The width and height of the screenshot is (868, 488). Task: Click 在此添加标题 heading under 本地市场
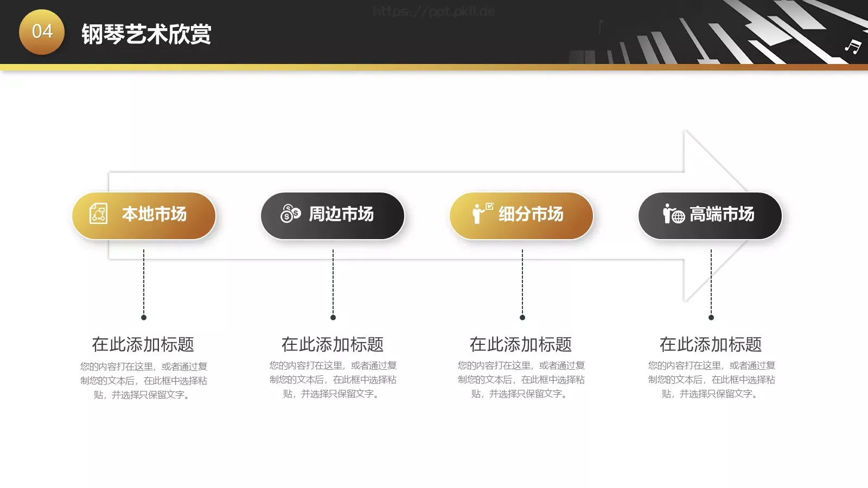143,344
